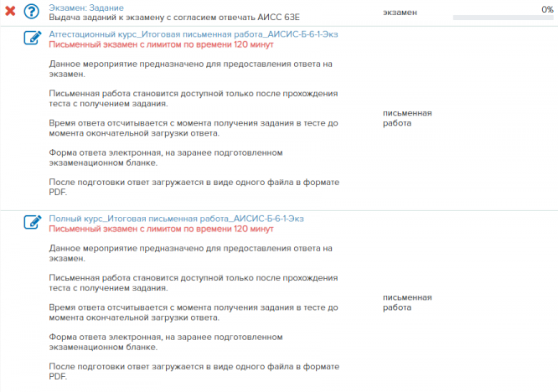Click the red X incomplete status icon
Viewport: 558px width, 392px height.
click(x=11, y=12)
